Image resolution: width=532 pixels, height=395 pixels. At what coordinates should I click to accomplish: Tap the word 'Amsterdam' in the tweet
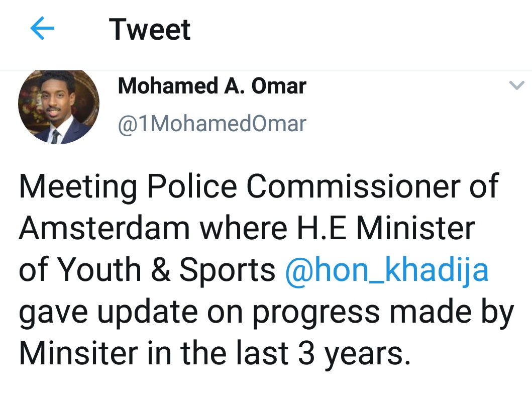[x=104, y=228]
